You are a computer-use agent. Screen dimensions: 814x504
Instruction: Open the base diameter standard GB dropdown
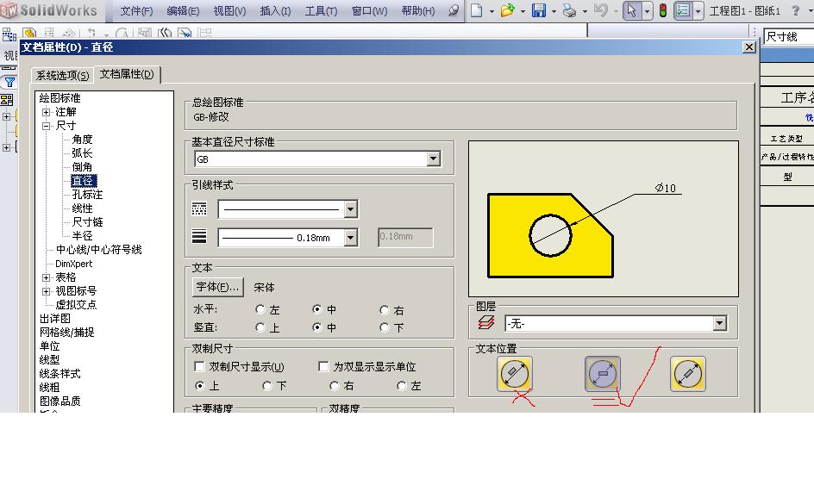[x=433, y=159]
